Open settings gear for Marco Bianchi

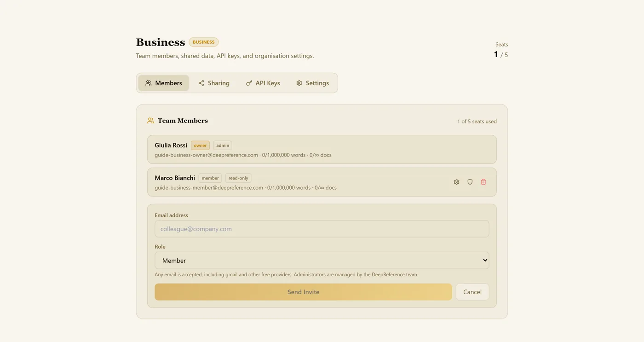[x=456, y=182]
